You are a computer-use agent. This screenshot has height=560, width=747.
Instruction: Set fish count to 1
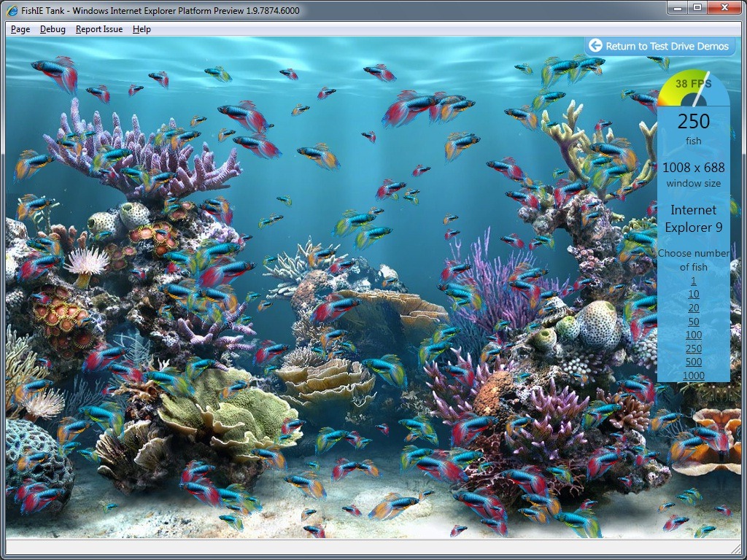click(x=693, y=281)
